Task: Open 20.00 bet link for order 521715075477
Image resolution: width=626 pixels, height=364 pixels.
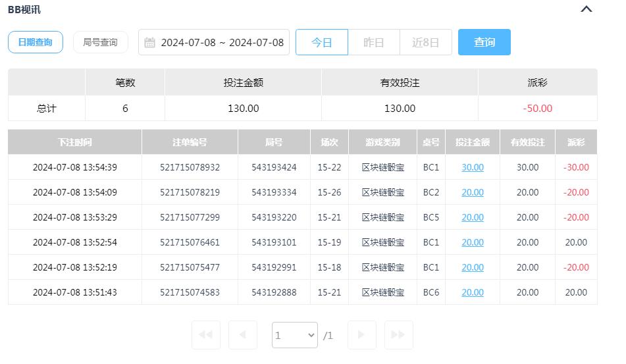Action: (473, 267)
